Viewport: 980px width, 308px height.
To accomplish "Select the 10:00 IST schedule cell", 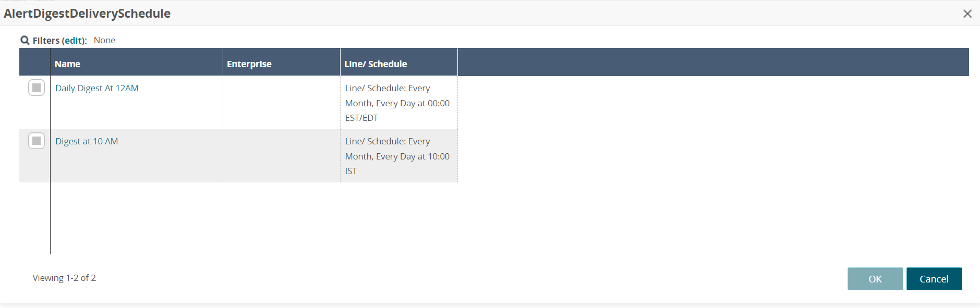I will 397,156.
